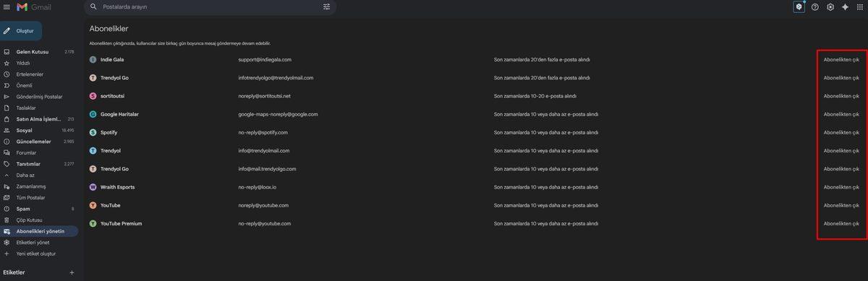This screenshot has height=281, width=868.
Task: Click Oluştur compose button
Action: 21,31
